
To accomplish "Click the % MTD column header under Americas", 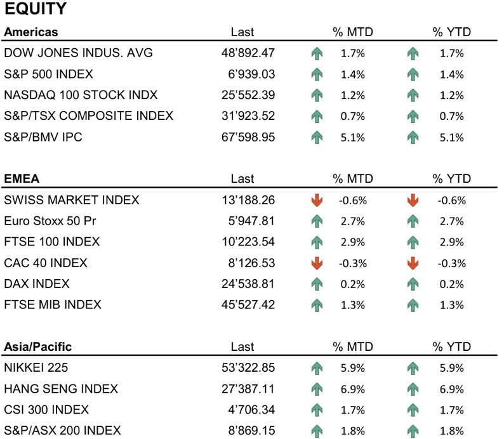I will pyautogui.click(x=354, y=32).
